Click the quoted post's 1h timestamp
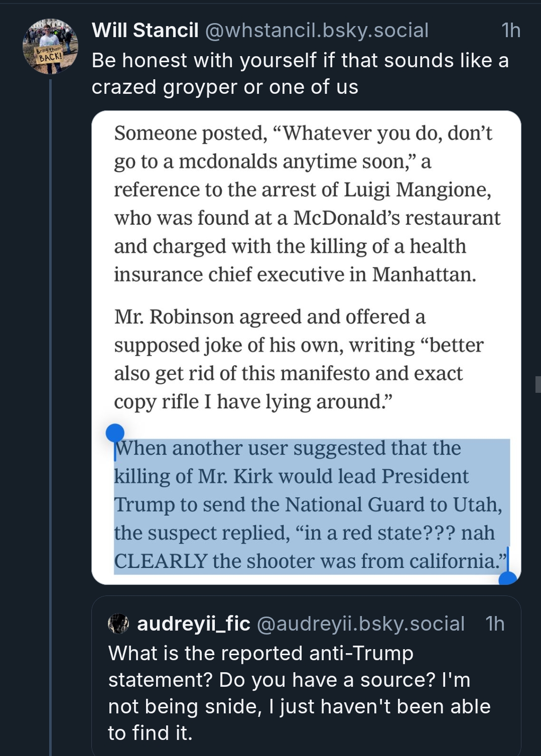Screen dimensions: 541x756 [x=495, y=624]
